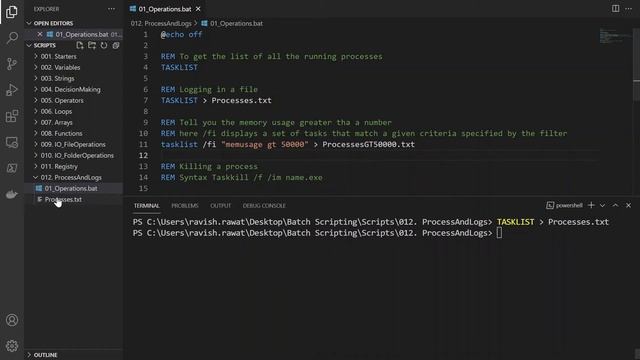Open the Source Control view icon
This screenshot has height=360, width=640.
[12, 64]
